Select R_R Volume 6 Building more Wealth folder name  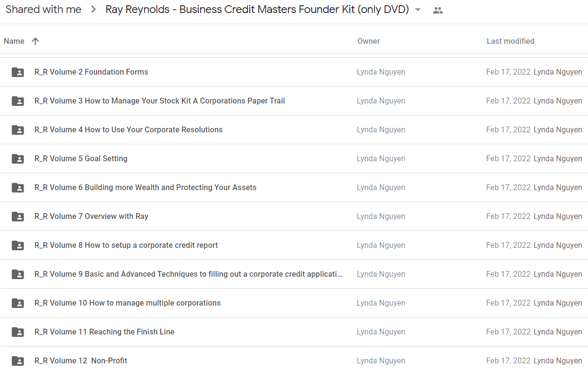[x=145, y=188]
